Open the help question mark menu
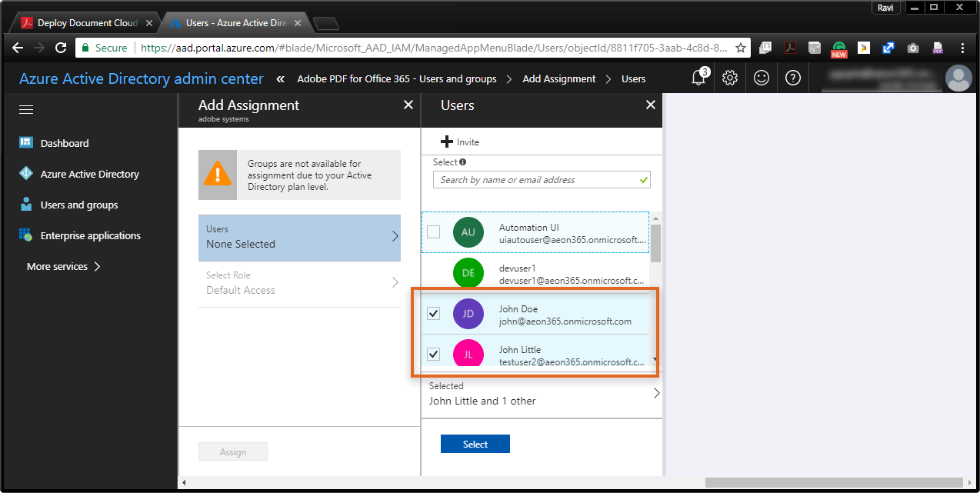980x493 pixels. click(793, 78)
